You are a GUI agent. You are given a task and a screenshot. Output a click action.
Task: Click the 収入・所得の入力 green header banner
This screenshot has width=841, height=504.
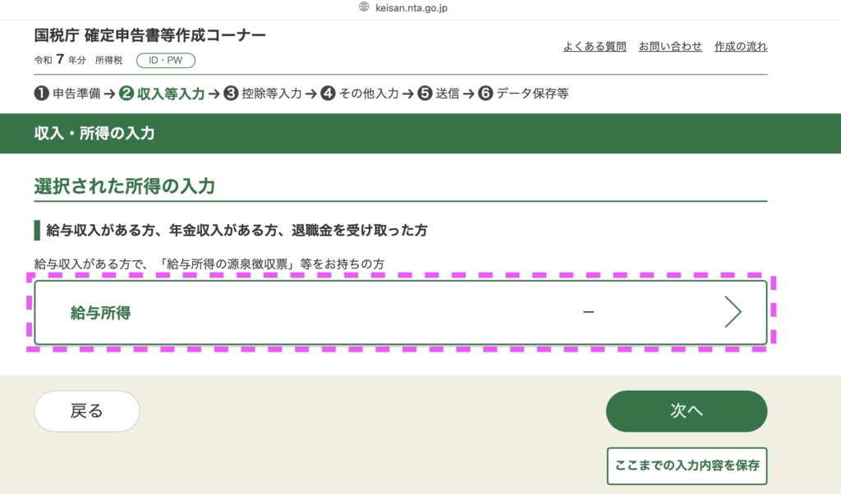tap(420, 133)
